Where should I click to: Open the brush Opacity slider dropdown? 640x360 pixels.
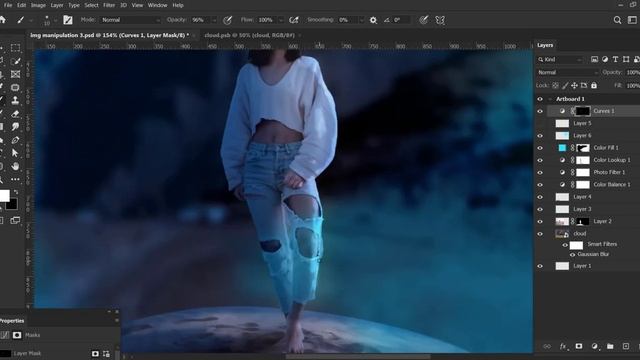click(x=214, y=20)
